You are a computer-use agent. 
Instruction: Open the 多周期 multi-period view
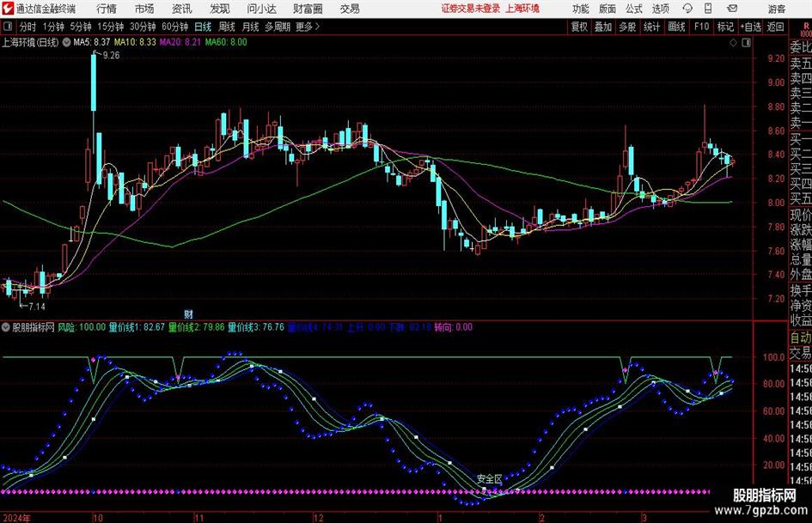(x=278, y=27)
